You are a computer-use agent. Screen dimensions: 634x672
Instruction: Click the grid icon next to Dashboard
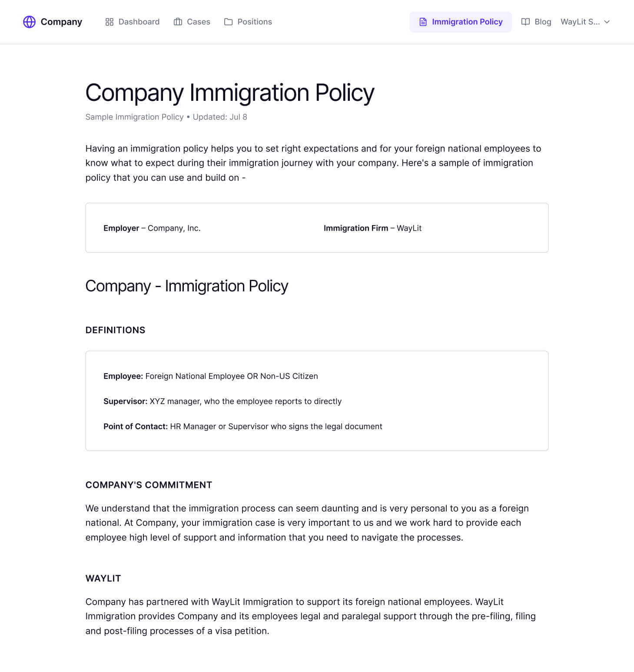110,22
